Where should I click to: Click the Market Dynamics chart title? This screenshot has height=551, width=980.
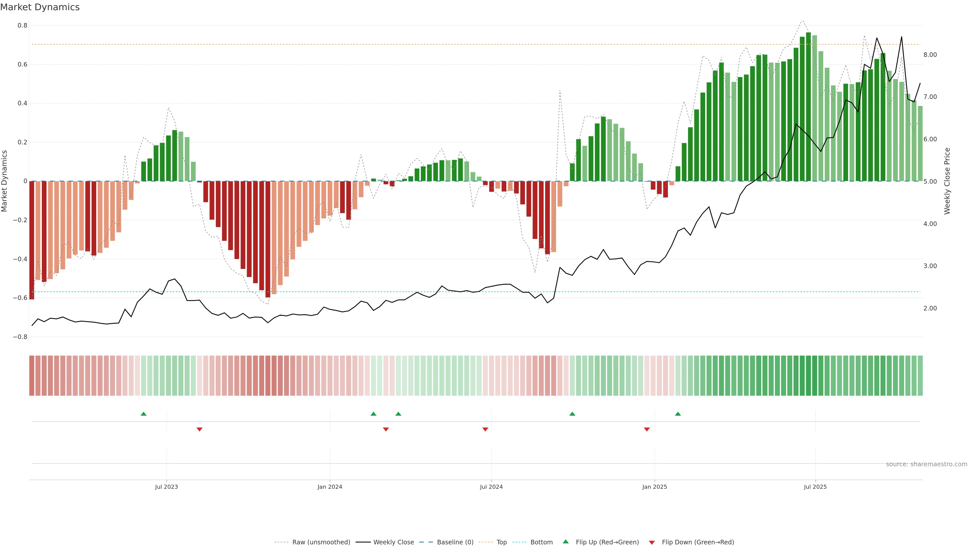[x=40, y=7]
